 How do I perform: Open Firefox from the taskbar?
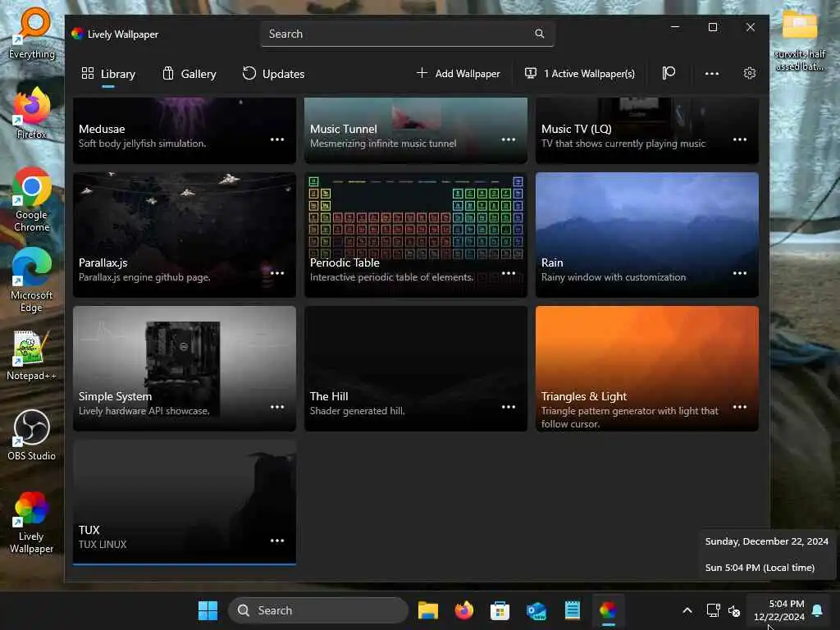pyautogui.click(x=464, y=610)
